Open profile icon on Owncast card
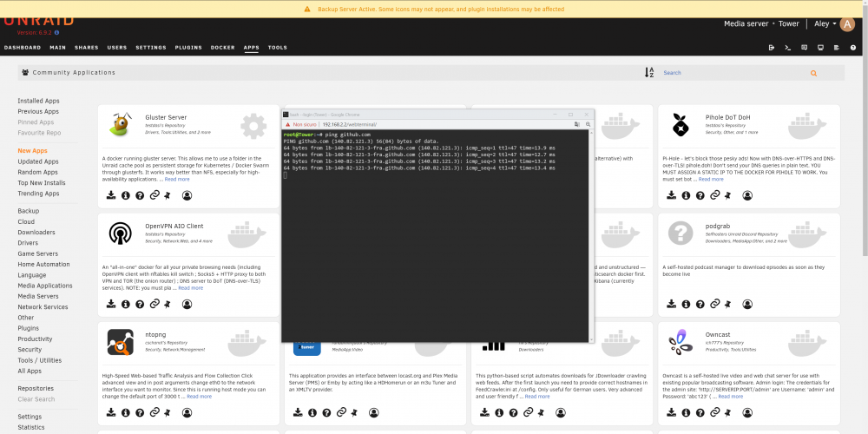868x434 pixels. tap(747, 412)
